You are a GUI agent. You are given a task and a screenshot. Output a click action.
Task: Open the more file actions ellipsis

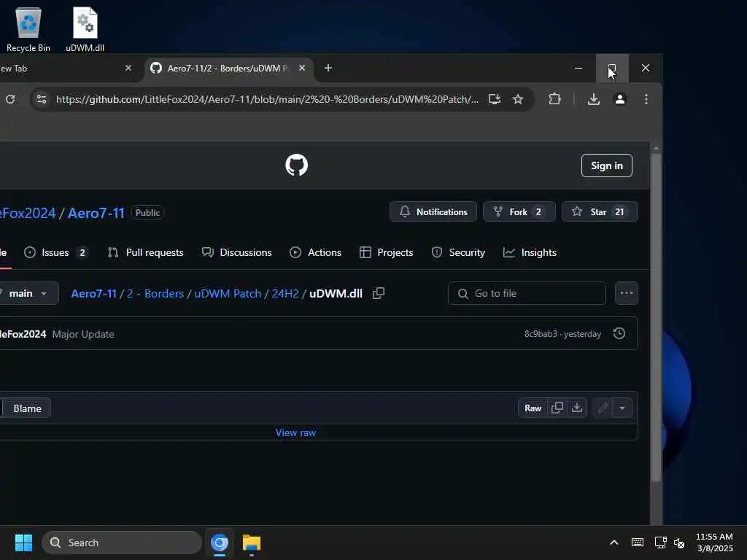(x=626, y=293)
